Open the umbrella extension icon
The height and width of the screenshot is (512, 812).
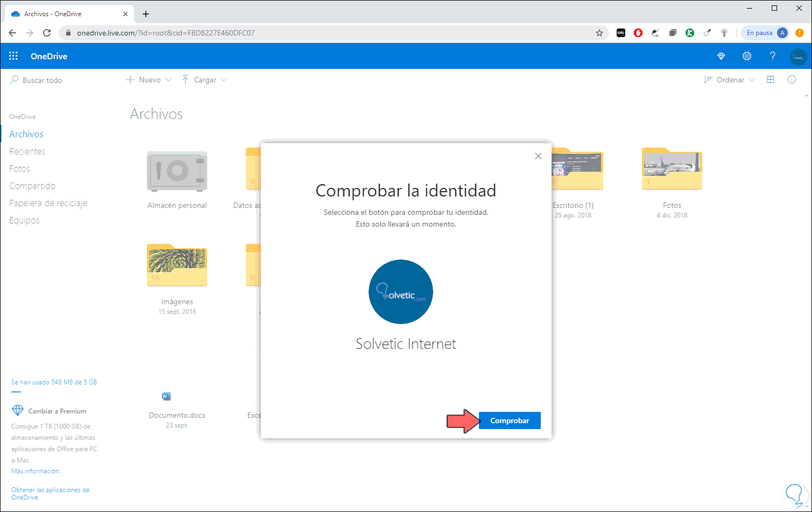655,33
